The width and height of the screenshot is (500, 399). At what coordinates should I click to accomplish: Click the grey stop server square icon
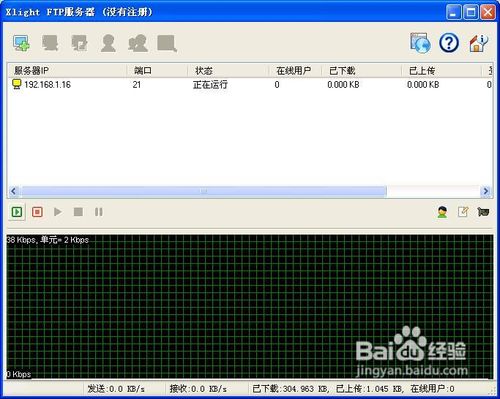(78, 212)
